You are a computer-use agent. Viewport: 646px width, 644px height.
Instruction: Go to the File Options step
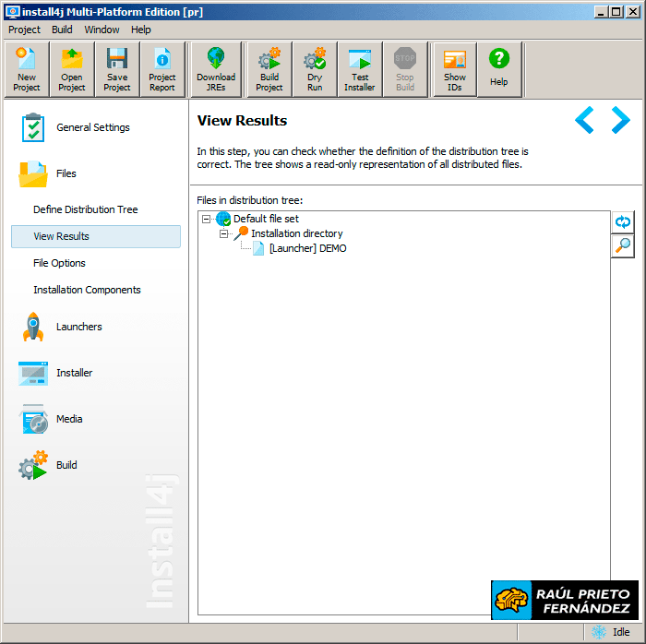pos(59,263)
